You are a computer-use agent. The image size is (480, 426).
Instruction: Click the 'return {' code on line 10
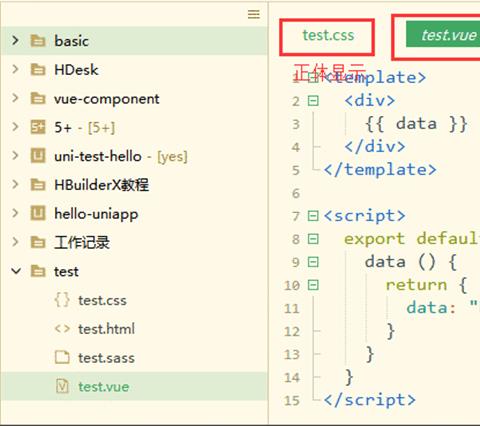[426, 285]
